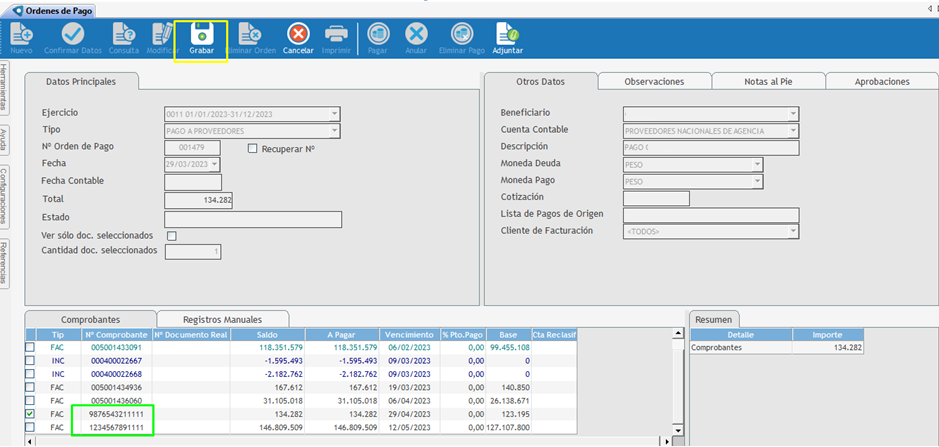The width and height of the screenshot is (939, 447).
Task: Check the row for comprobante 000400022668
Action: (x=29, y=374)
